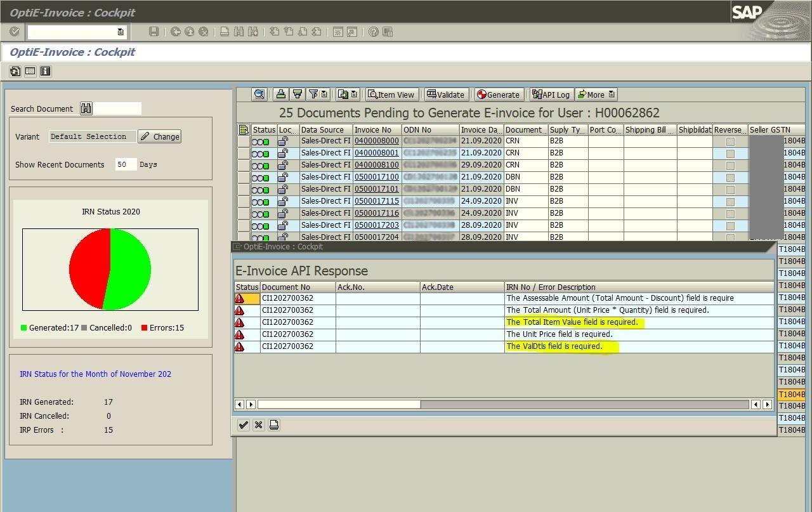Open the API Log button
The height and width of the screenshot is (512, 812).
(551, 95)
